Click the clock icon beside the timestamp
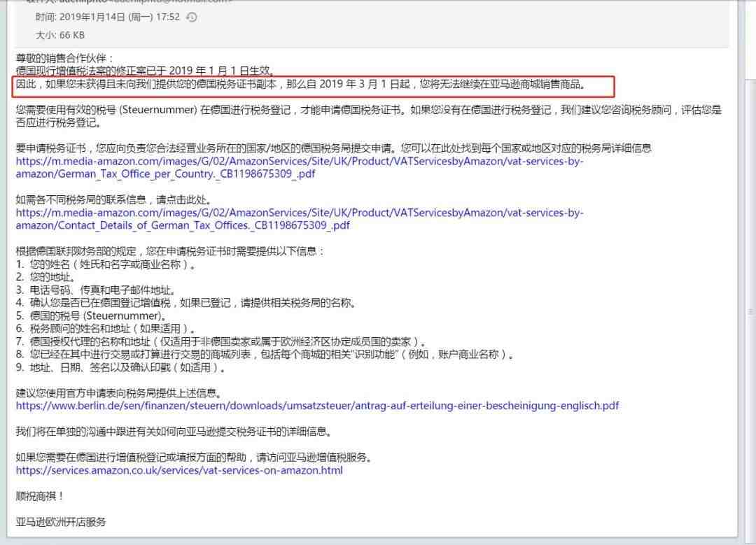 point(192,17)
